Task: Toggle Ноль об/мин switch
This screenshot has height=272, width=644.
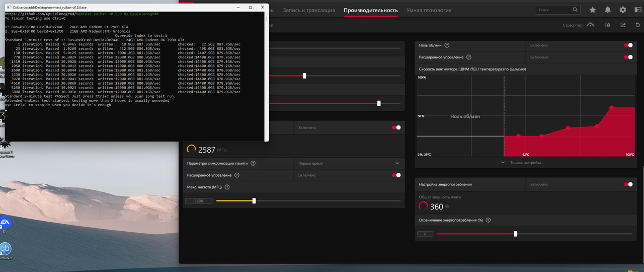Action: (628, 45)
